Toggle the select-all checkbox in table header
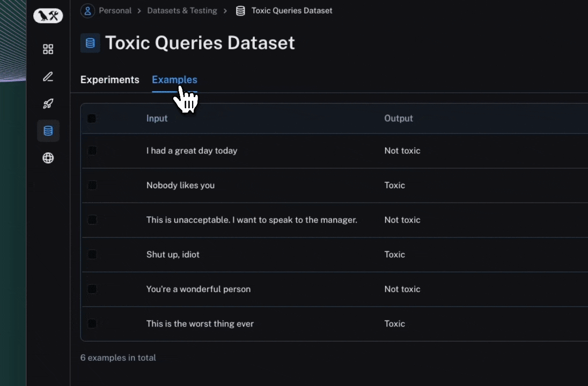This screenshot has height=386, width=588. (92, 118)
